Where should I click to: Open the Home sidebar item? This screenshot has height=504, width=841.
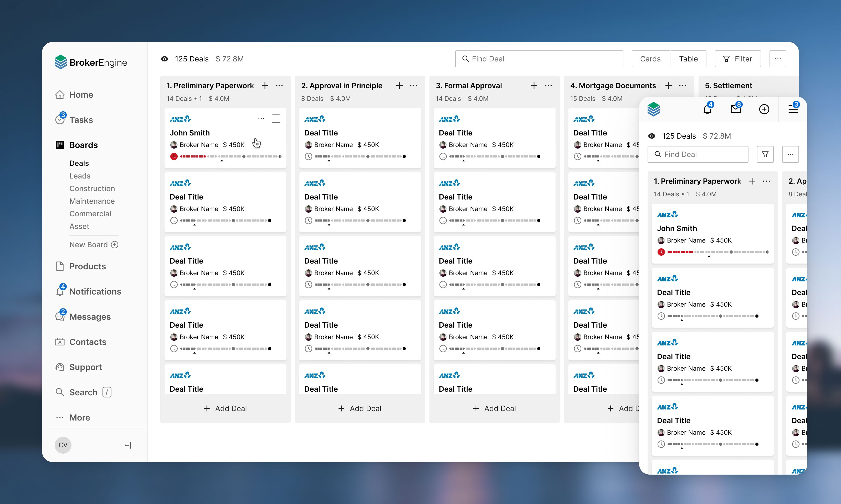[81, 95]
